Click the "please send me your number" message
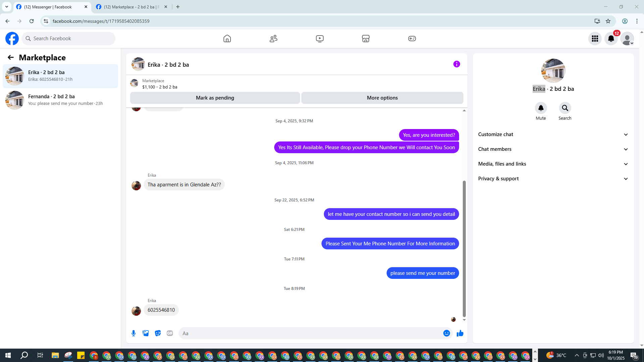Image resolution: width=644 pixels, height=362 pixels. point(423,273)
